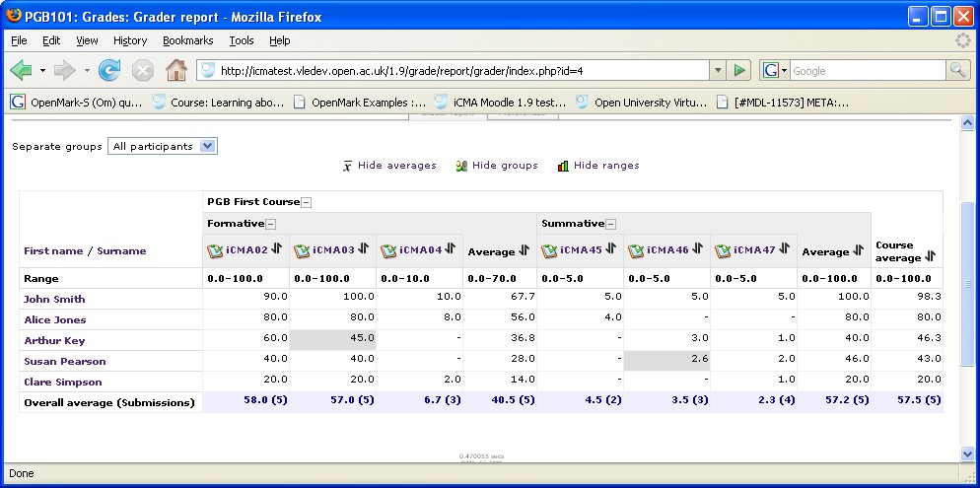
Task: Toggle Hide groups link
Action: coord(505,166)
